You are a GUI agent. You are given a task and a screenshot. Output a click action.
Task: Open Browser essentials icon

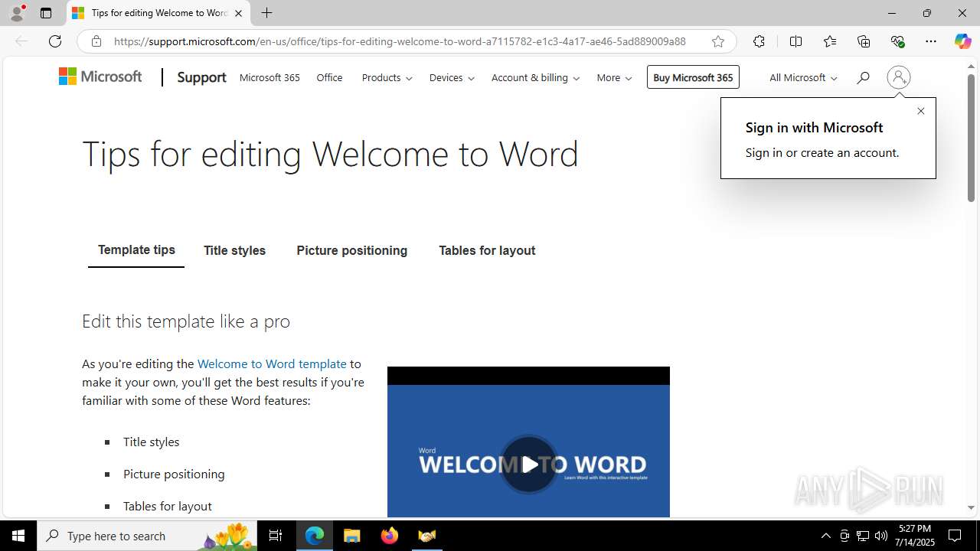tap(897, 41)
